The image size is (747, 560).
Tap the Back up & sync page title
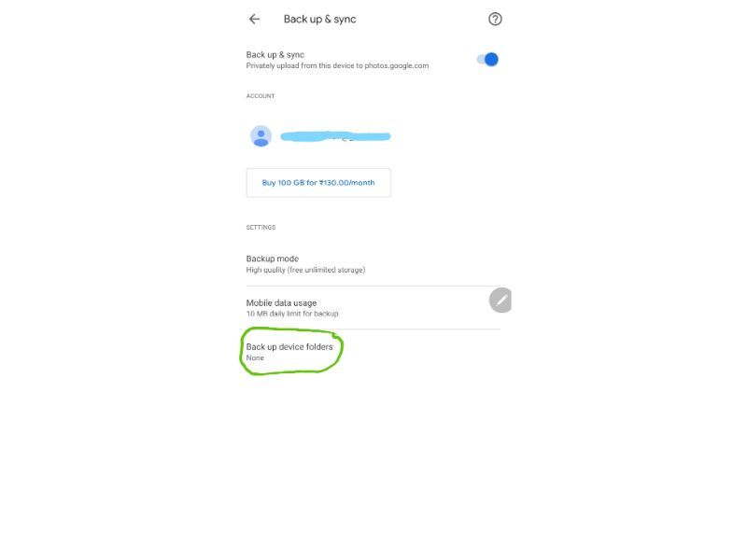point(319,19)
